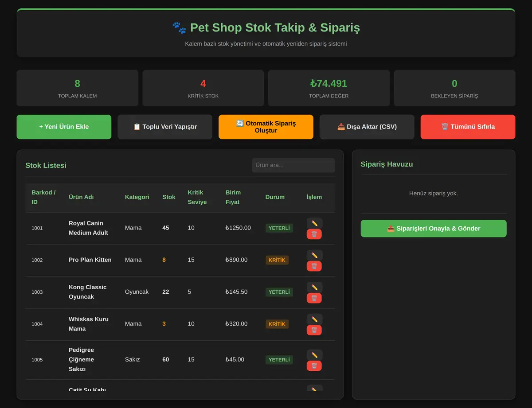Click price ₺45.00

point(235,360)
